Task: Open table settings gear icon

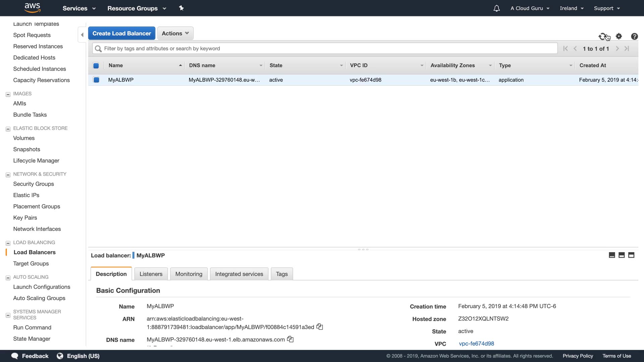Action: 619,36
